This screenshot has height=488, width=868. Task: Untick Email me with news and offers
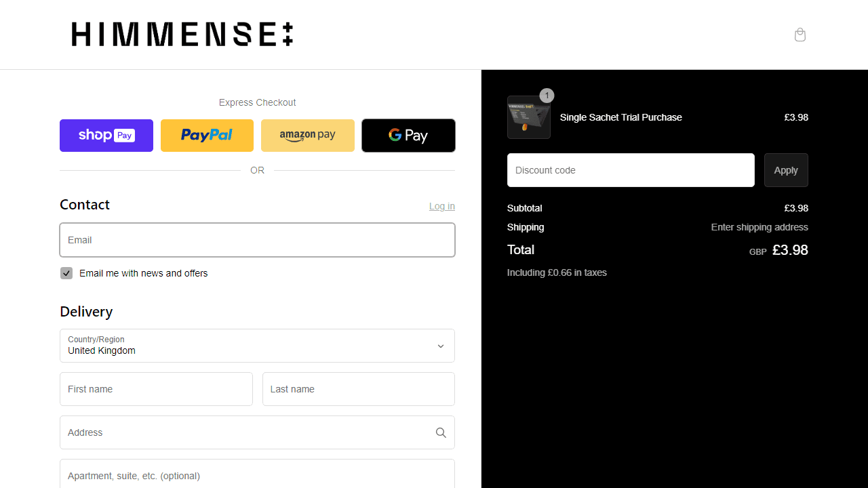tap(66, 273)
